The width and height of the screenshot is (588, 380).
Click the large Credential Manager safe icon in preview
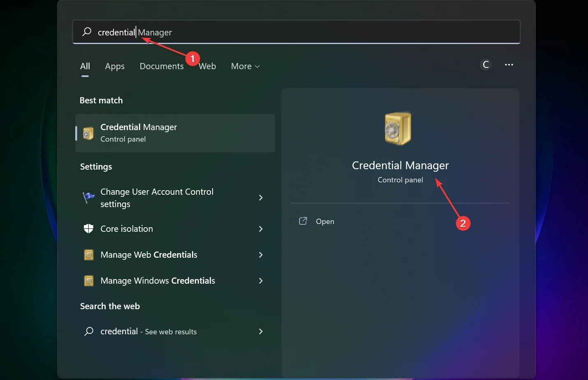point(398,128)
